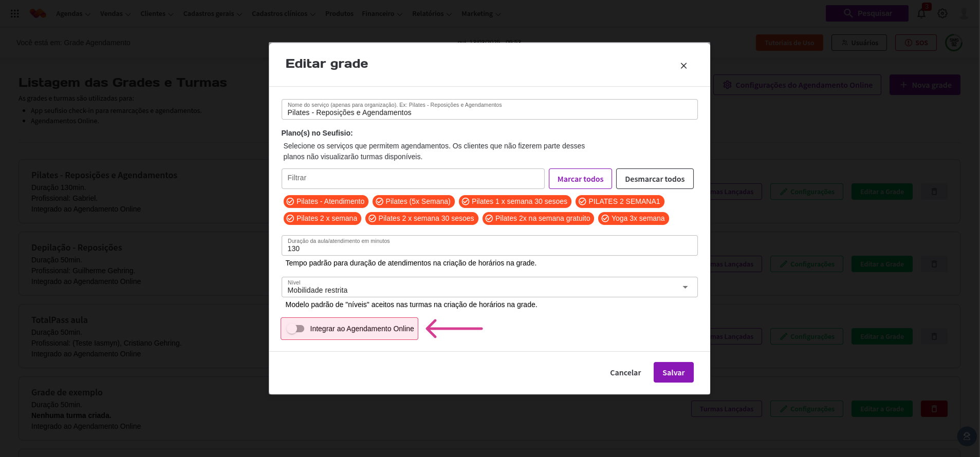Close the Editar grade dialog
This screenshot has height=457, width=980.
683,66
